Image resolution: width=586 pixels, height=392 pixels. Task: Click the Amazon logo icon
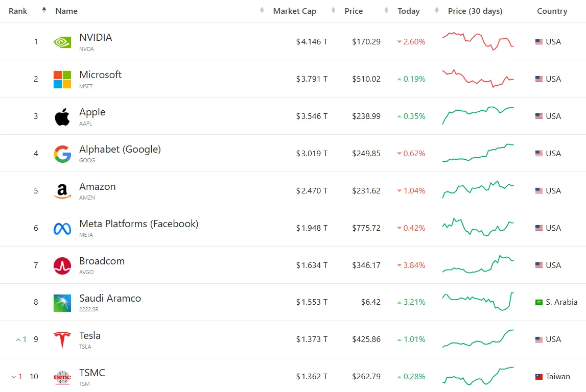62,191
